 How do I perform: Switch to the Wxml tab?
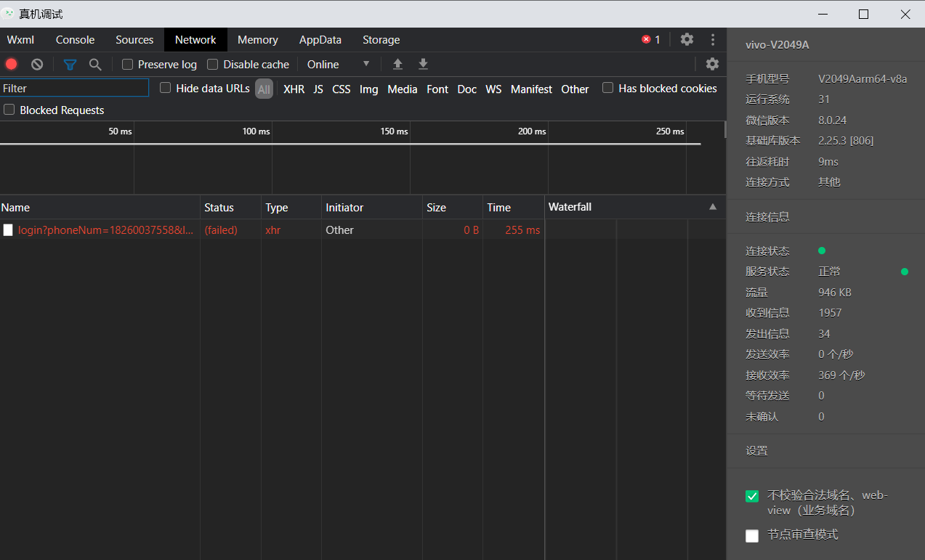pyautogui.click(x=21, y=39)
